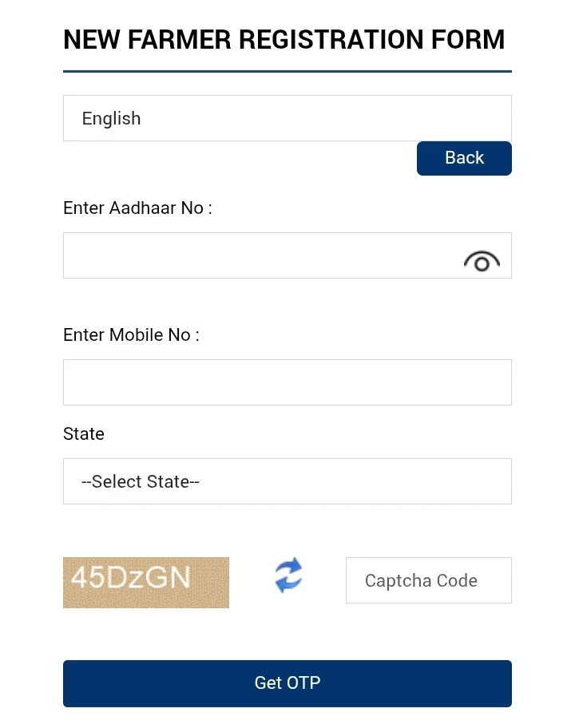Choose a state from --Select State--
The width and height of the screenshot is (575, 728).
(287, 481)
